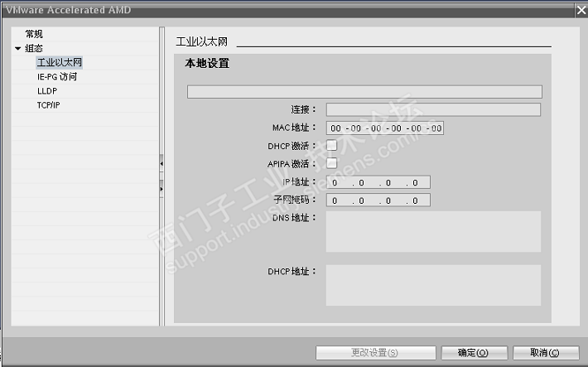Click the 更改设置(S) button
The width and height of the screenshot is (588, 367).
tap(376, 353)
